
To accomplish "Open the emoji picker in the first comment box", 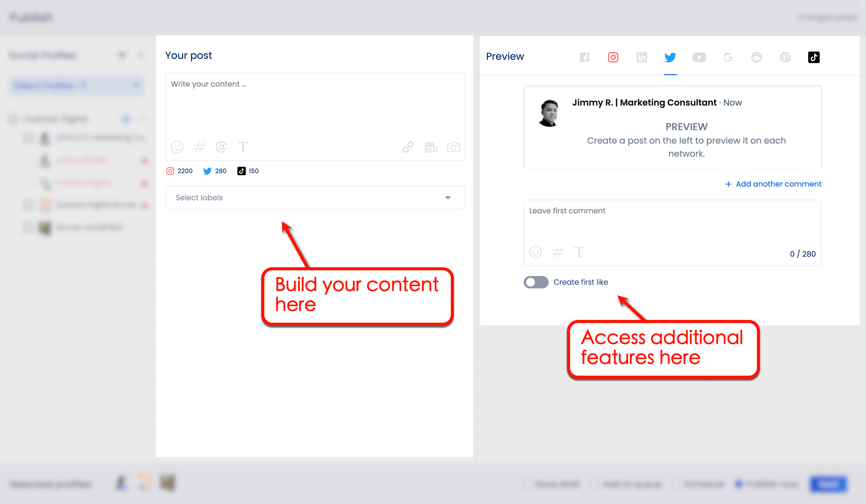I will pos(536,252).
